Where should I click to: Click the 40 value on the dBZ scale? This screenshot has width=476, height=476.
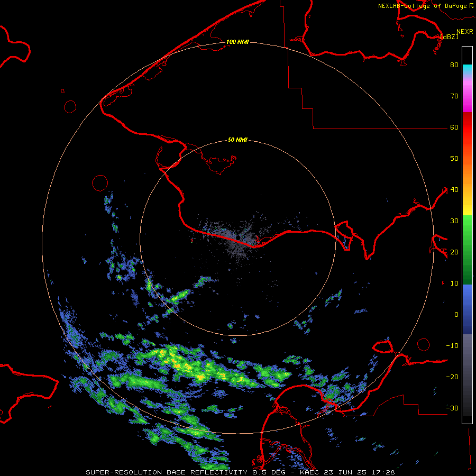point(454,190)
